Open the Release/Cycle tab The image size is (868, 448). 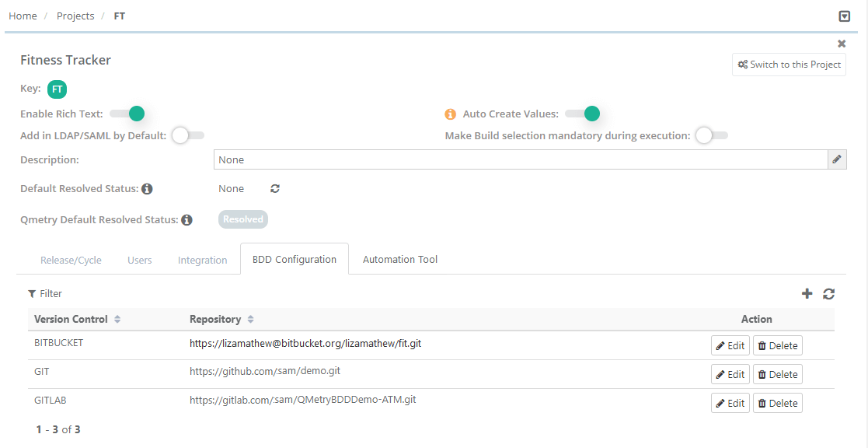click(71, 260)
